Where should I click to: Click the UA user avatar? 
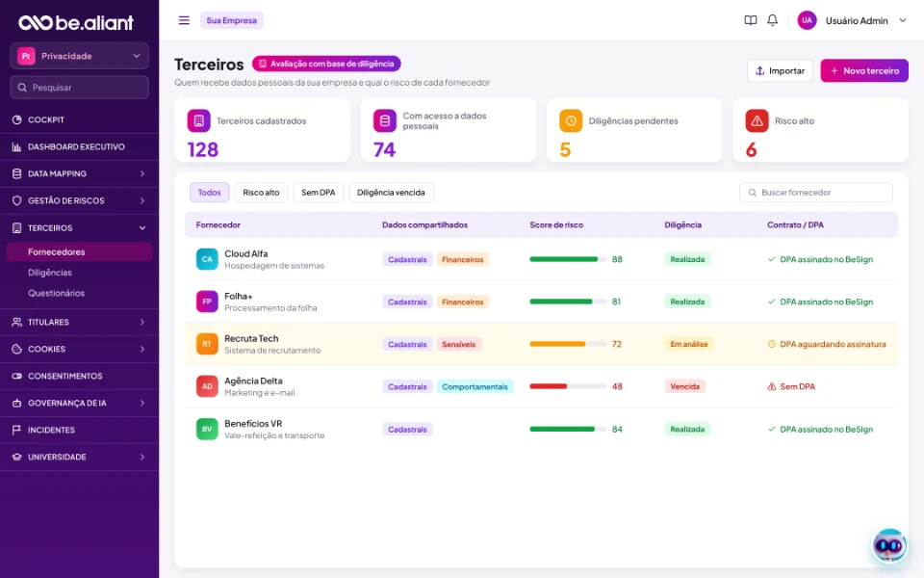[807, 20]
